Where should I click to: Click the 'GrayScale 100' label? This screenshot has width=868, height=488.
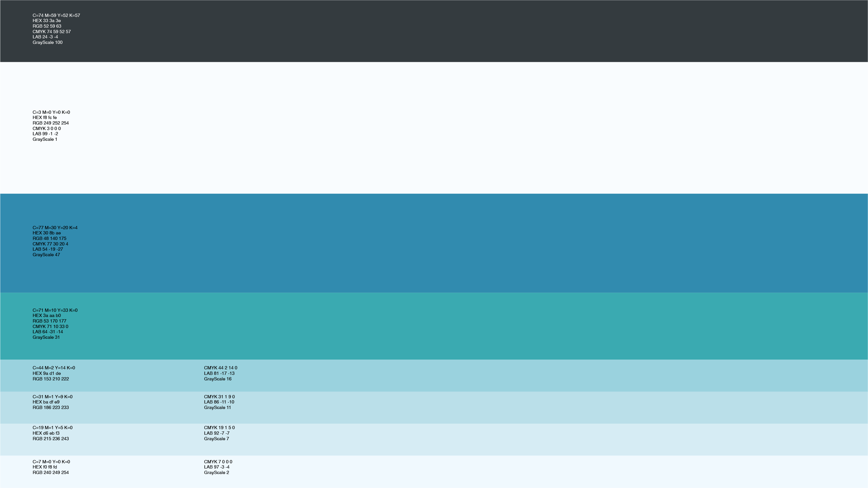pos(47,43)
